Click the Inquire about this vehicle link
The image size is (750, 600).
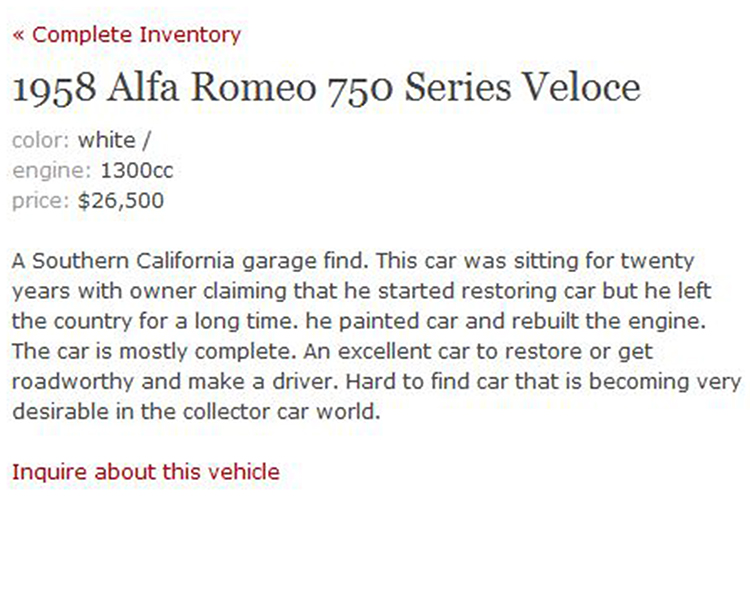[x=146, y=472]
